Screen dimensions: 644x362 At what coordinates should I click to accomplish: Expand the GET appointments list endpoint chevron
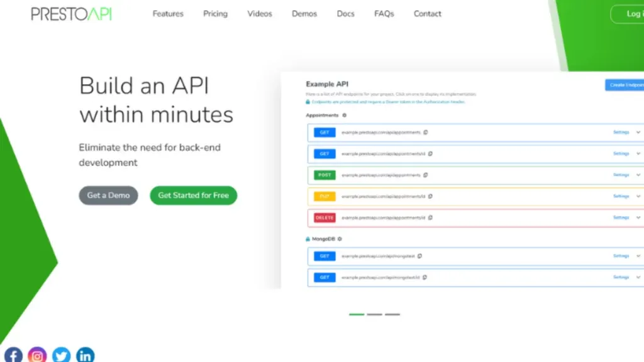(638, 132)
